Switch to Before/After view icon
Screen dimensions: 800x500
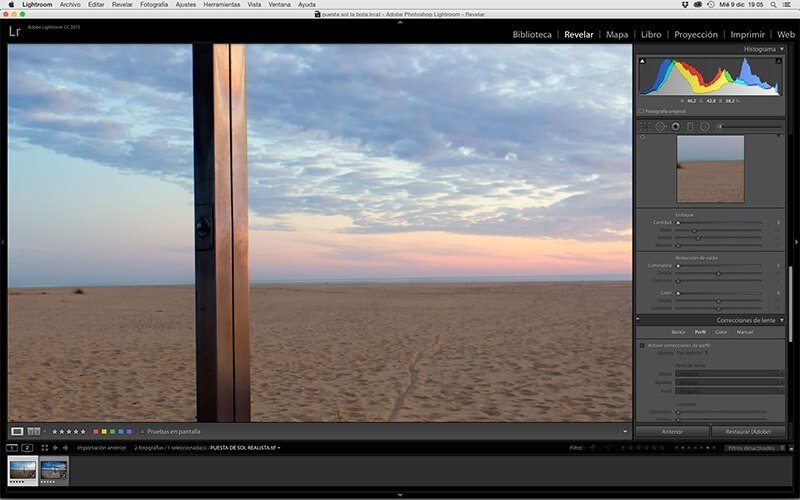34,432
